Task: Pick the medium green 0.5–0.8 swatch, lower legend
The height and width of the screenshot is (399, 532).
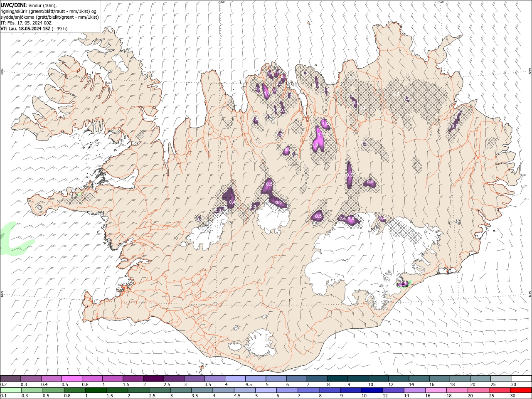Action: [53, 390]
